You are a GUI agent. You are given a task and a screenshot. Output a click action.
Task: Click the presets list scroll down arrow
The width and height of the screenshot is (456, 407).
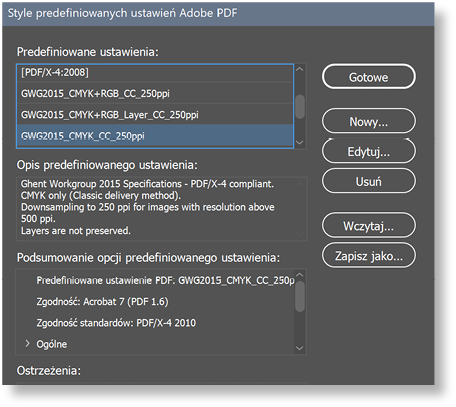[x=300, y=143]
